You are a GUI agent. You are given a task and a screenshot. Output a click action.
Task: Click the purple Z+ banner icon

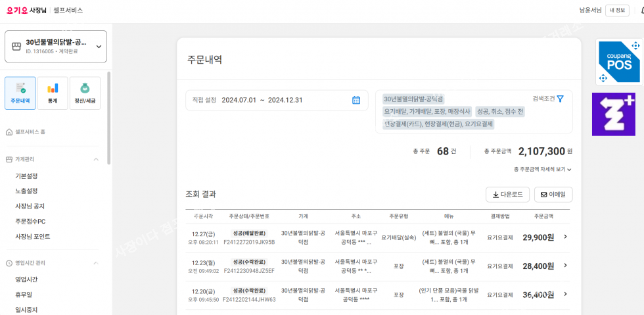[613, 114]
